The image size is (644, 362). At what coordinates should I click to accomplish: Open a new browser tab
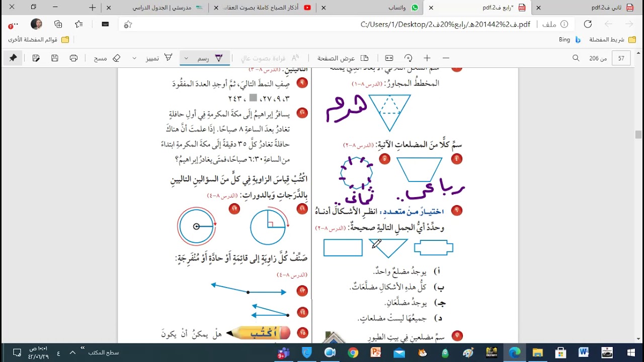coord(93,8)
